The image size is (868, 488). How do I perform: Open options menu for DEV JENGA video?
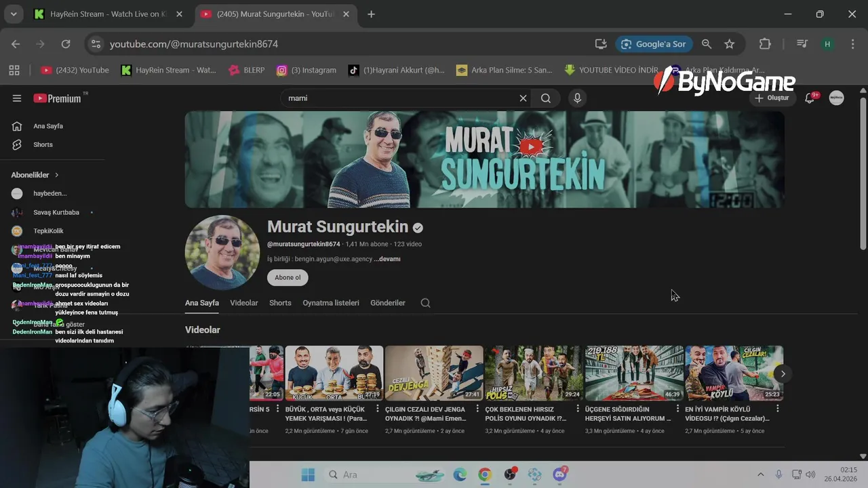tap(477, 409)
